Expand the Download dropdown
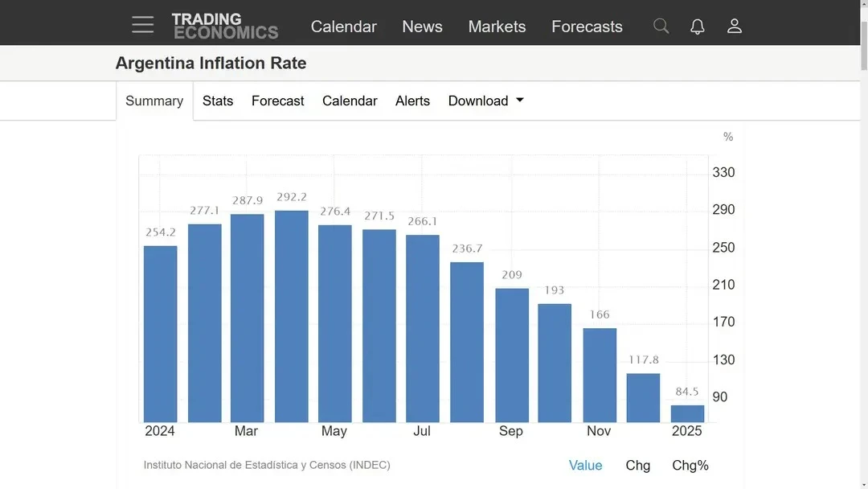Image resolution: width=868 pixels, height=489 pixels. (485, 101)
